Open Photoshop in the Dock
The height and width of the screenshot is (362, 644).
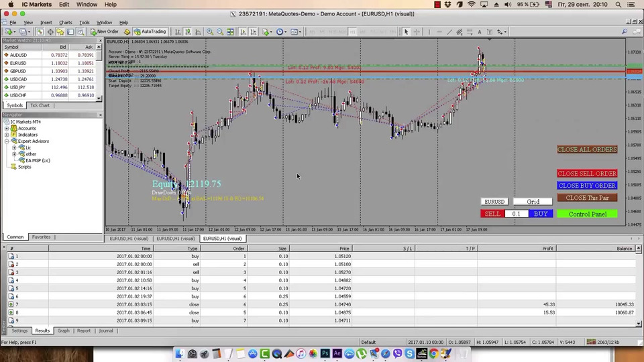[x=325, y=353]
